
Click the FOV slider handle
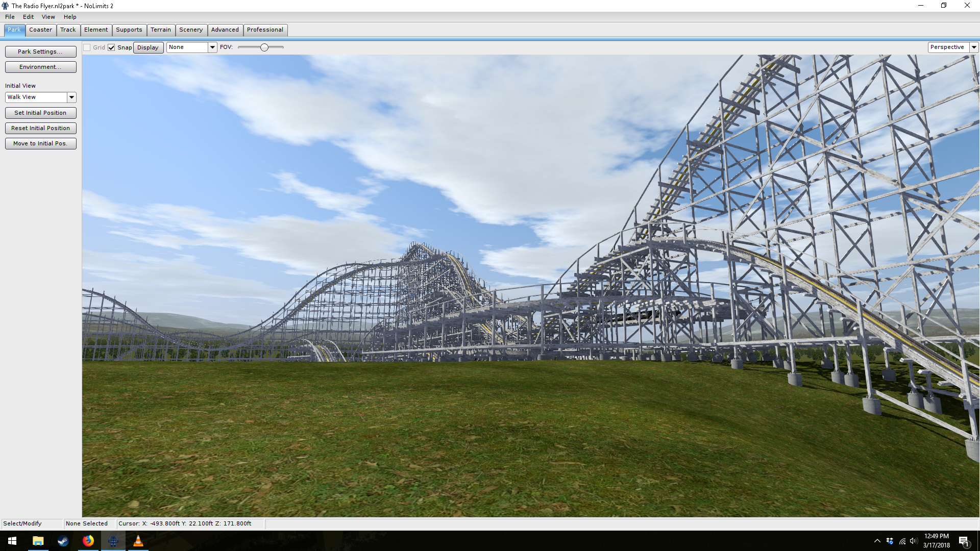click(x=264, y=47)
